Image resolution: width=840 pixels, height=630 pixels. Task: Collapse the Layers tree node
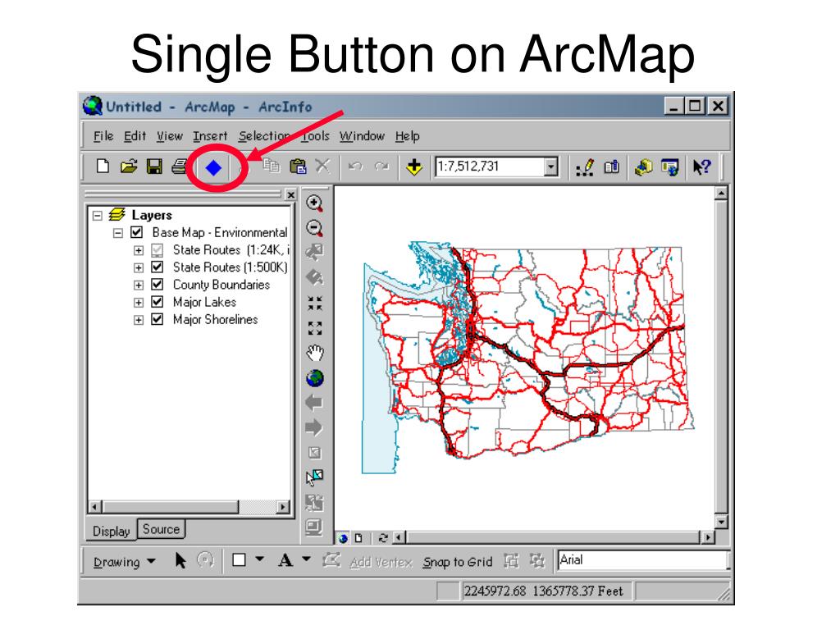tap(98, 216)
